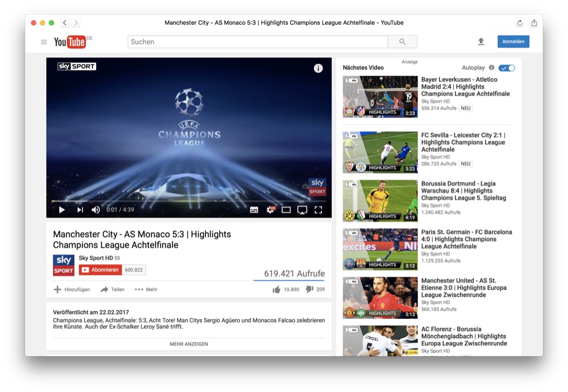Mute the video volume

(95, 210)
